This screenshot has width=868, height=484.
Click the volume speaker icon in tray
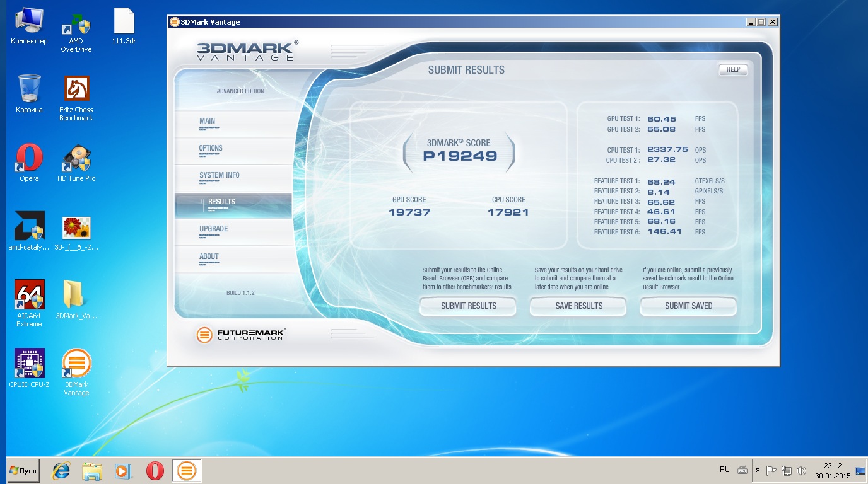tap(801, 471)
